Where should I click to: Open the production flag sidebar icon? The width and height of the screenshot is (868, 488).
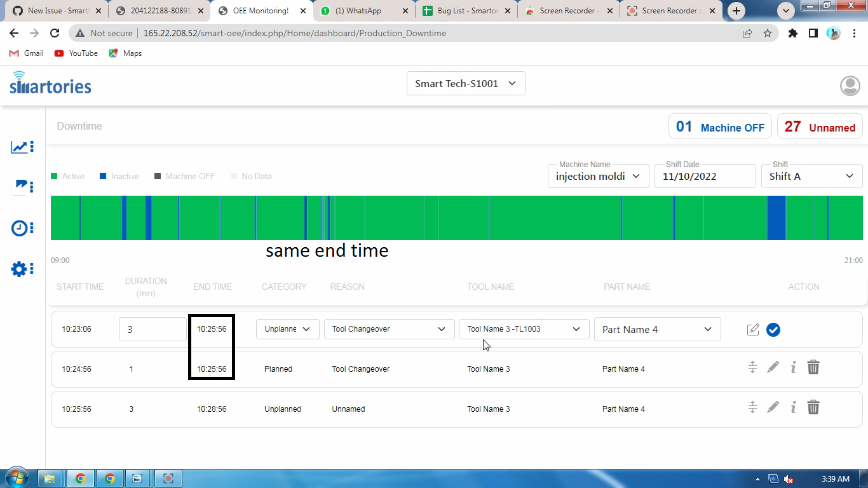click(x=24, y=186)
